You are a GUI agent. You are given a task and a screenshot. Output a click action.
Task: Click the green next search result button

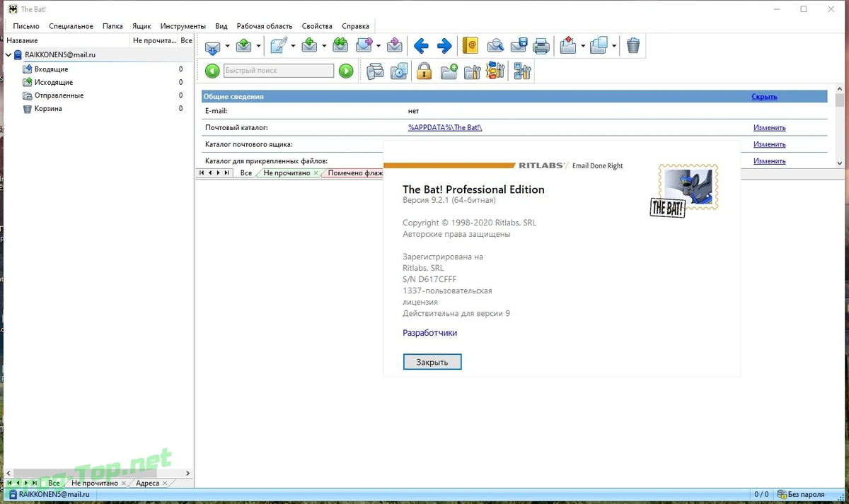345,71
